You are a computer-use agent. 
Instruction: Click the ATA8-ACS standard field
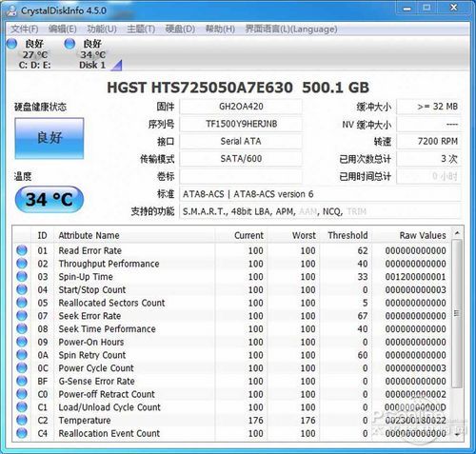(320, 194)
